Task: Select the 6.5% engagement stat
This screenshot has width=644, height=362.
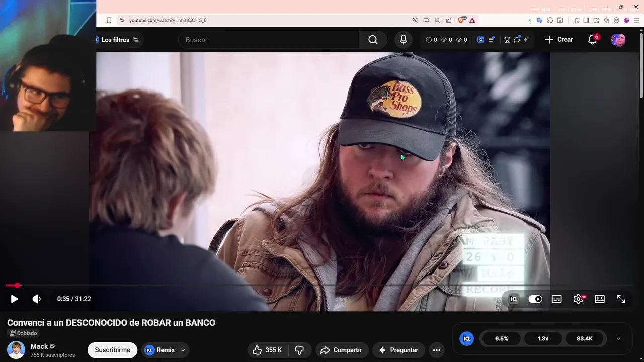Action: (502, 338)
